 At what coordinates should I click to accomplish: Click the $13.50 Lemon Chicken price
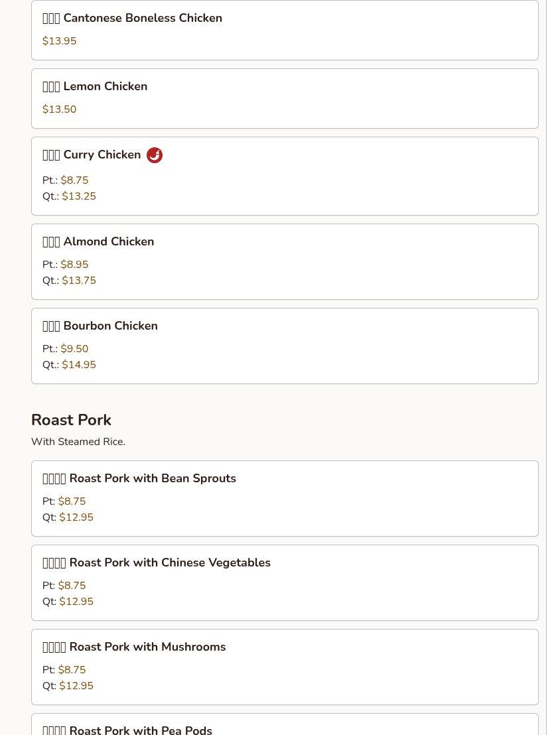[60, 109]
